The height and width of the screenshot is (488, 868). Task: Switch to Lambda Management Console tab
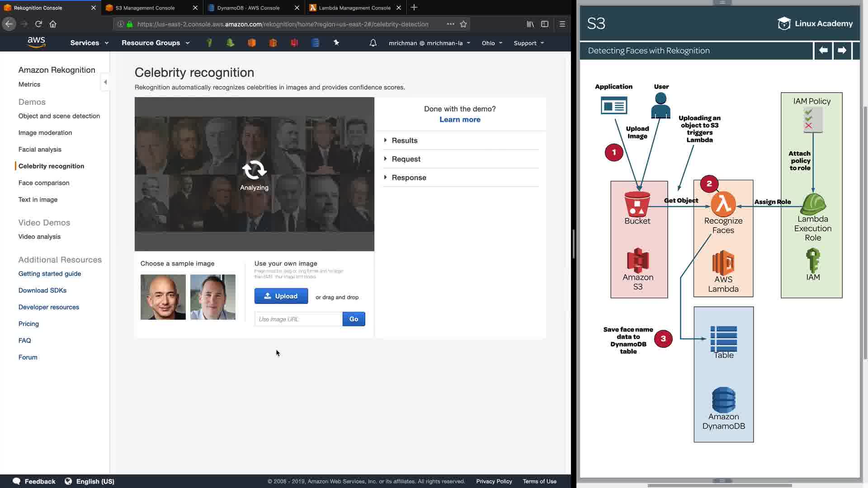354,8
